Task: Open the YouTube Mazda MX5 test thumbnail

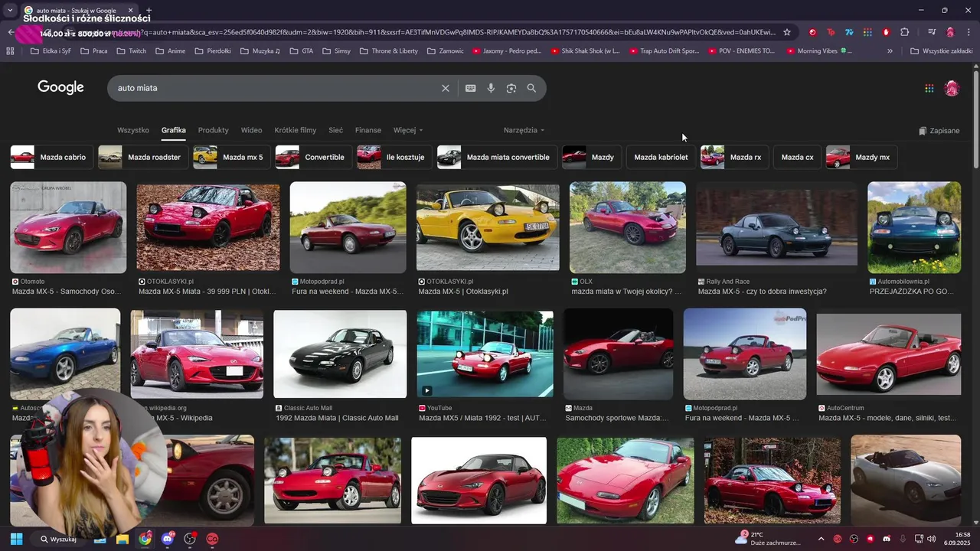Action: (x=485, y=354)
